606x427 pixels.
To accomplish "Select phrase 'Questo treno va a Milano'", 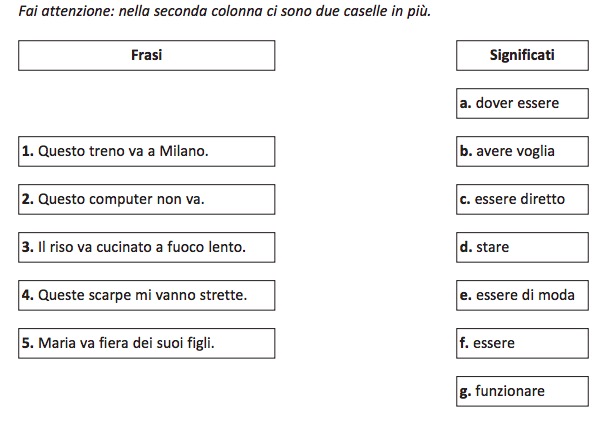I will (146, 151).
